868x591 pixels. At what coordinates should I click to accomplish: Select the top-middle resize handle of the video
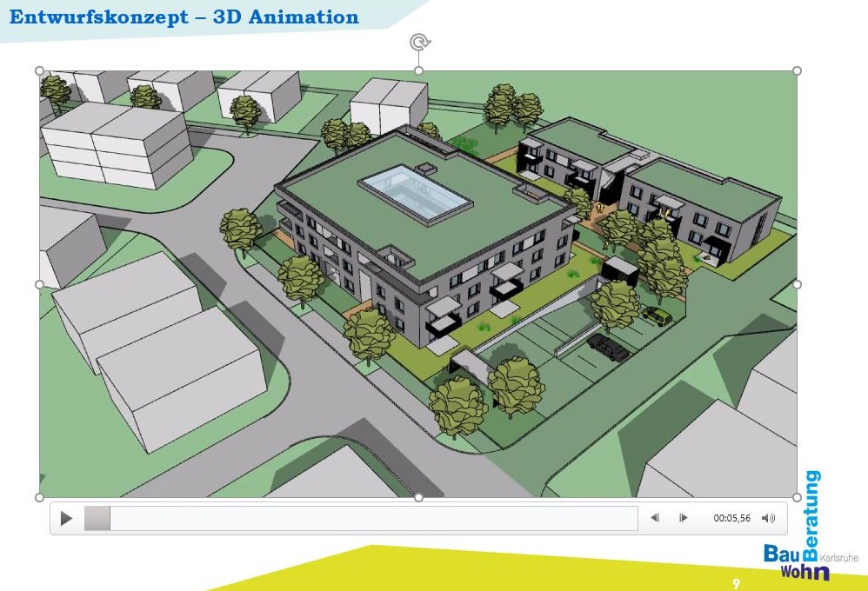(418, 70)
